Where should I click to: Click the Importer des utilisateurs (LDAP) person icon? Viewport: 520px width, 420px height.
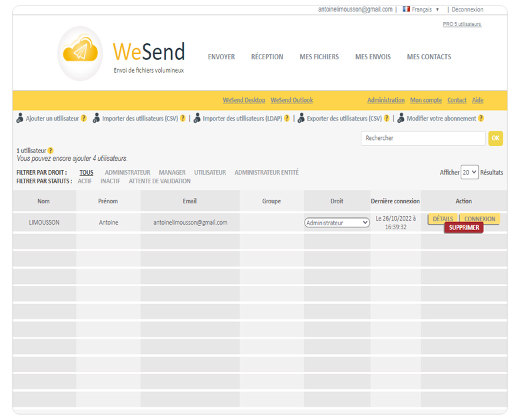[197, 118]
